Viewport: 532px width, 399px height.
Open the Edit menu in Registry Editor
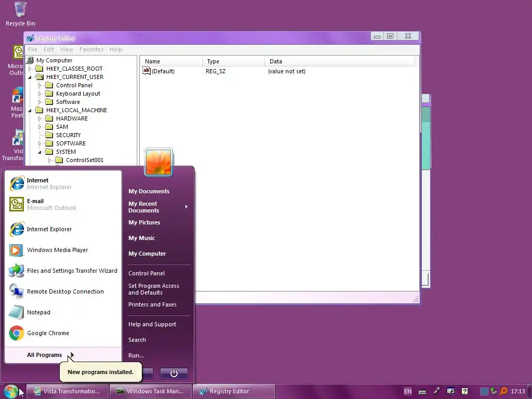49,49
